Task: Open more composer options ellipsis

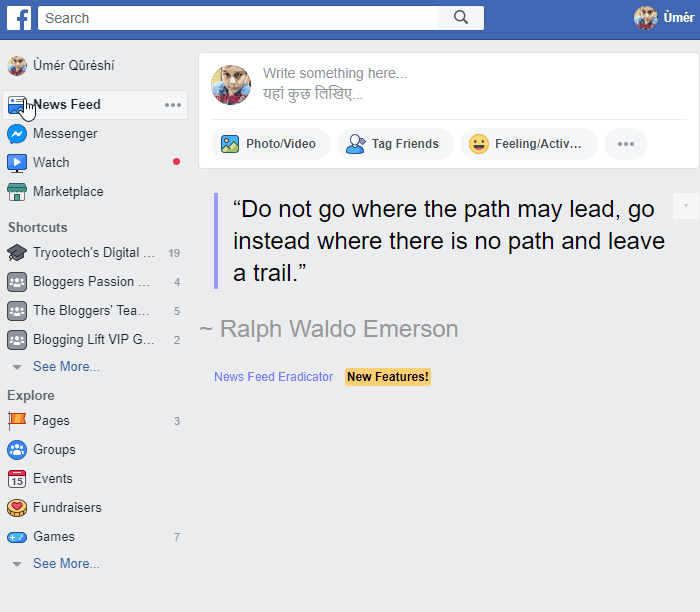Action: pyautogui.click(x=626, y=144)
